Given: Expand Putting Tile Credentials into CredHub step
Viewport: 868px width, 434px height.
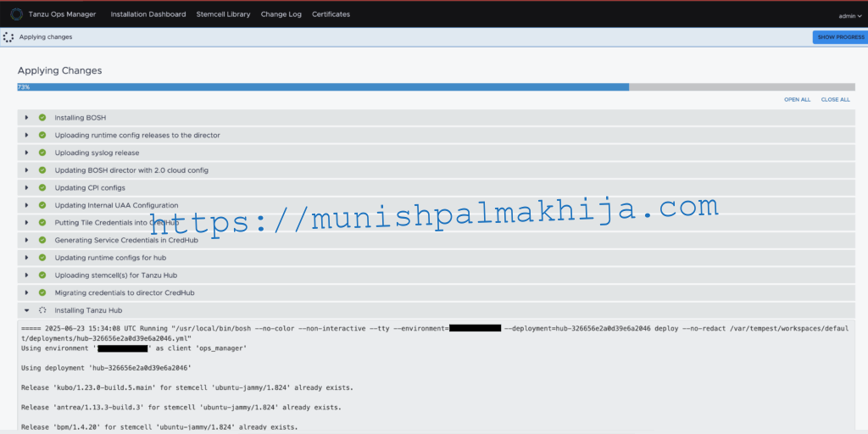Looking at the screenshot, I should click(26, 223).
